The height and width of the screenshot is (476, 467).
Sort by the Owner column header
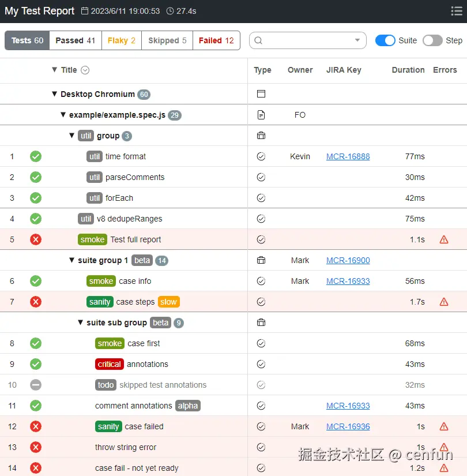pyautogui.click(x=300, y=70)
